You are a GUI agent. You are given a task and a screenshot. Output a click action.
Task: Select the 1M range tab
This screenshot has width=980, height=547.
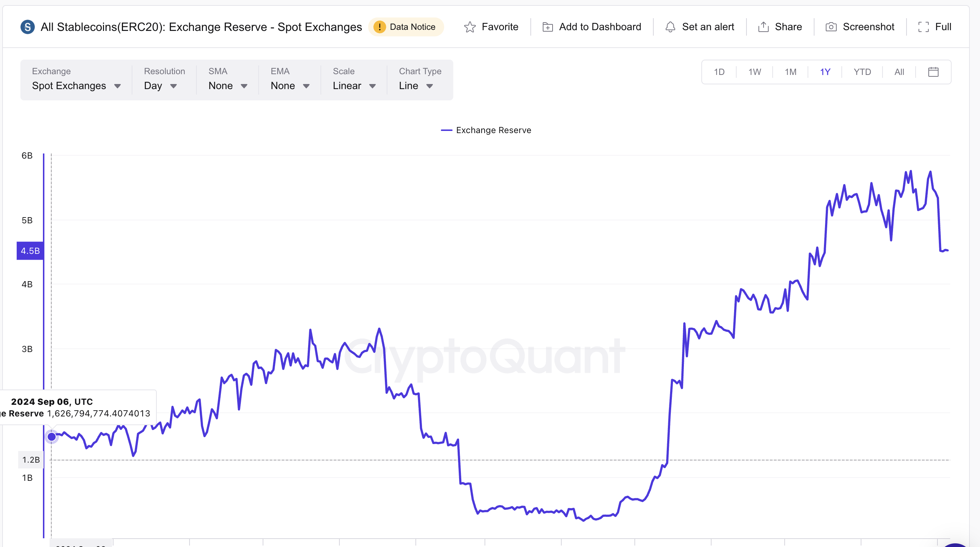(791, 72)
